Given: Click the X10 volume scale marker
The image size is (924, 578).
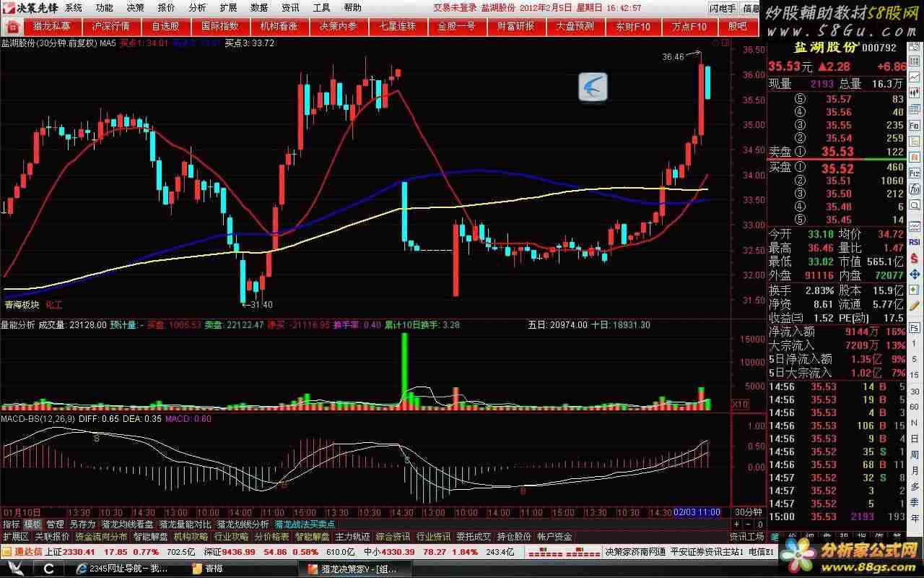Looking at the screenshot, I should [740, 404].
